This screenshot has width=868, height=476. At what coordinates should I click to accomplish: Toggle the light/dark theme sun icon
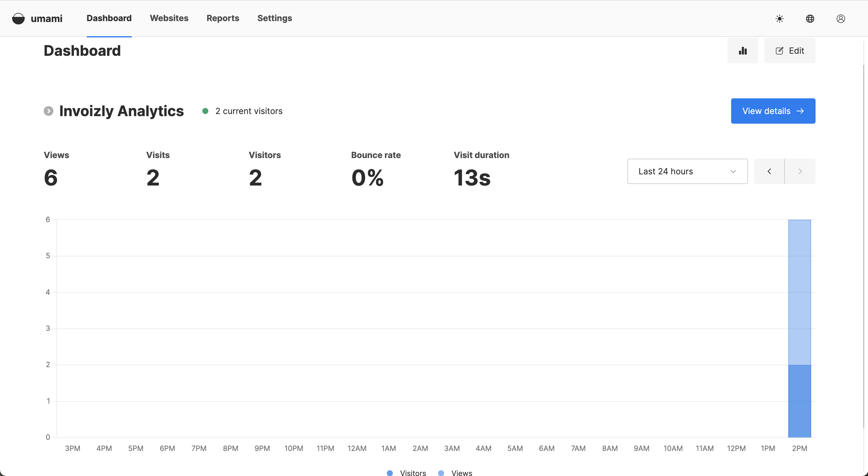(779, 18)
